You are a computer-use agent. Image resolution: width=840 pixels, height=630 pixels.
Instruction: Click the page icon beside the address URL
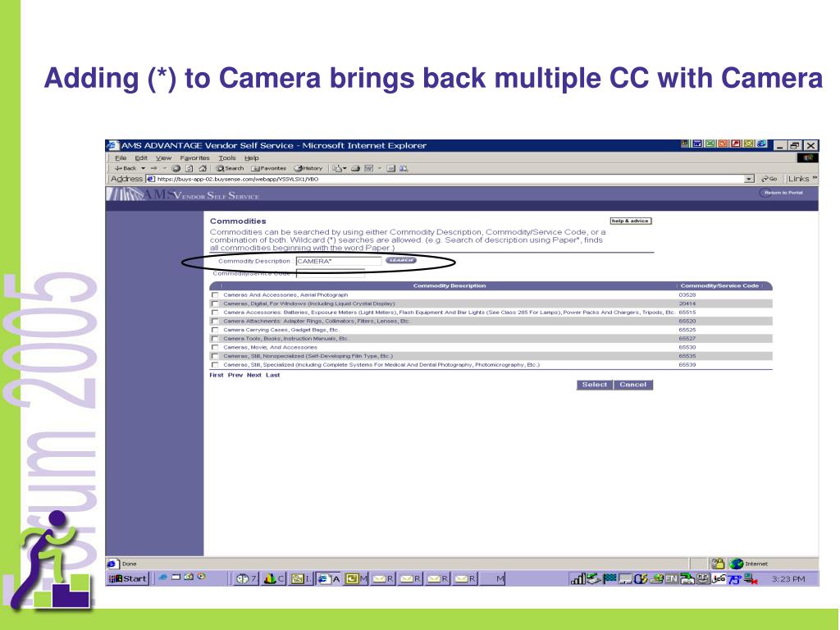coord(151,179)
